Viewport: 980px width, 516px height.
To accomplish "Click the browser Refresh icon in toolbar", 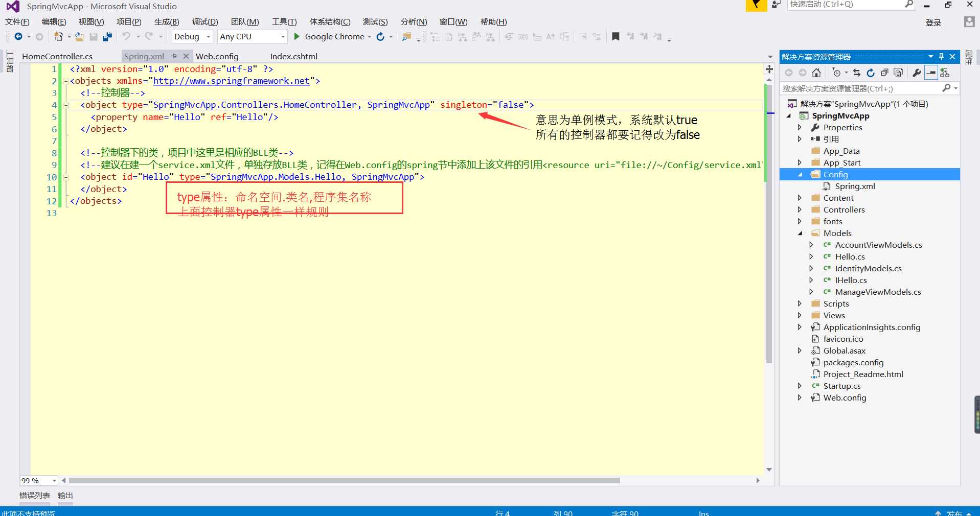I will click(x=380, y=36).
